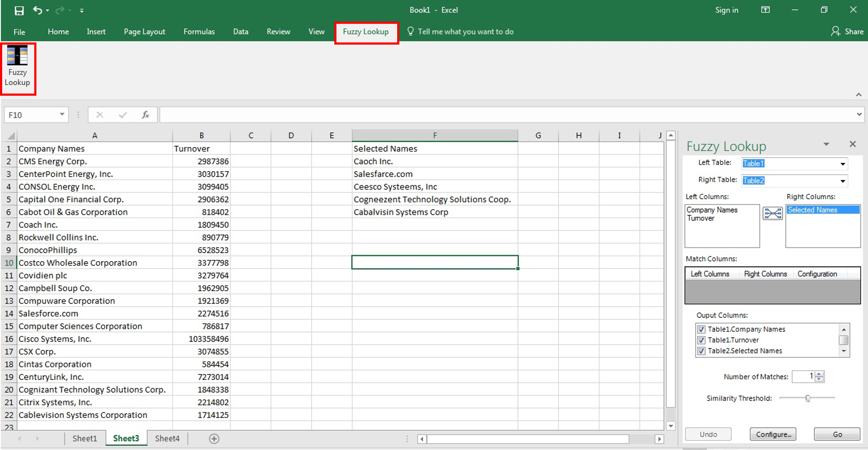Collapse the ribbon using the chevron icon
This screenshot has height=450, width=868.
point(858,94)
